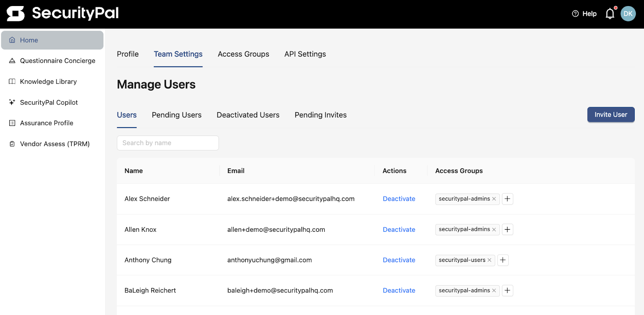Add access group for Alex Schneider
Screen dimensions: 644x315
click(508, 199)
